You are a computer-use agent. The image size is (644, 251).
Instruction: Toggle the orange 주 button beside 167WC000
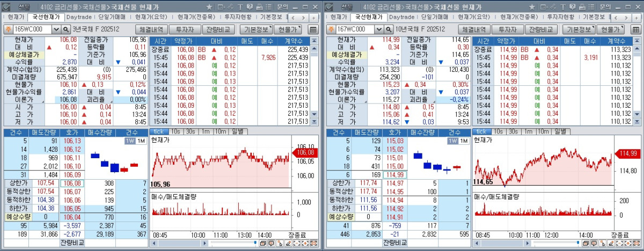point(331,29)
